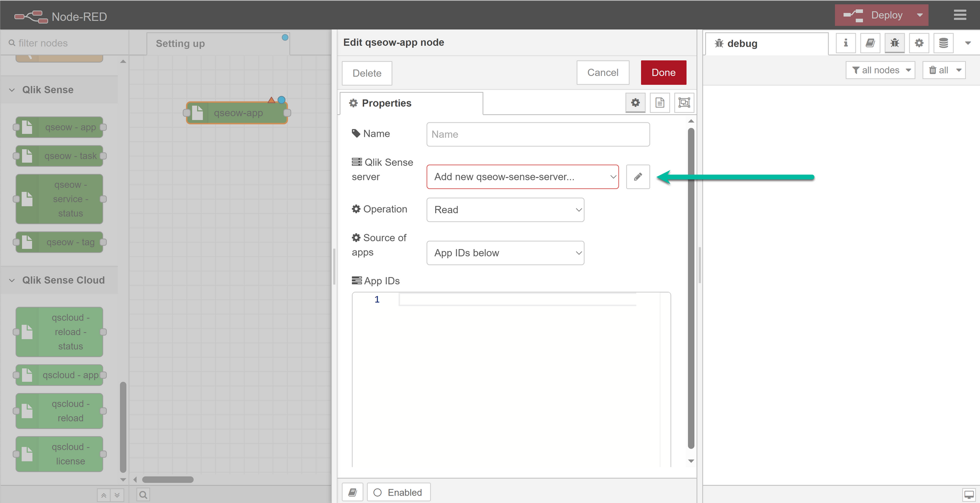Click the canvas horizontal scrollbar
The height and width of the screenshot is (503, 980).
point(168,479)
